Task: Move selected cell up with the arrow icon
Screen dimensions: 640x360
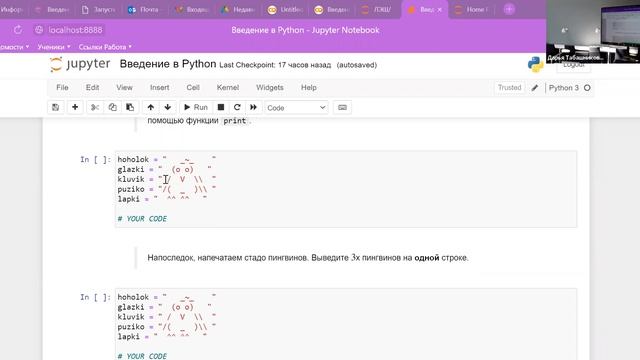Action: [151, 107]
